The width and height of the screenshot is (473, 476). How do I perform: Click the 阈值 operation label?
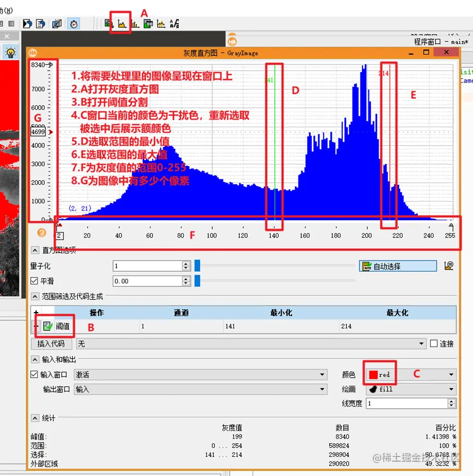(62, 326)
